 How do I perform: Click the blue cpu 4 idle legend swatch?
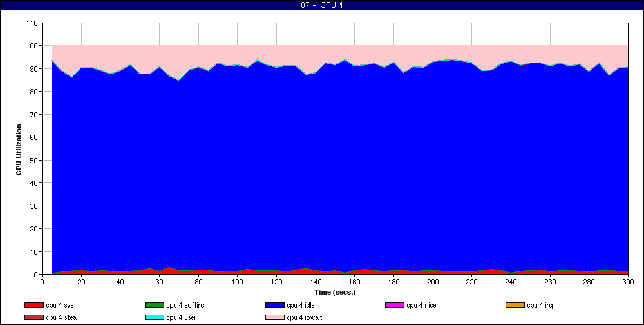click(275, 305)
